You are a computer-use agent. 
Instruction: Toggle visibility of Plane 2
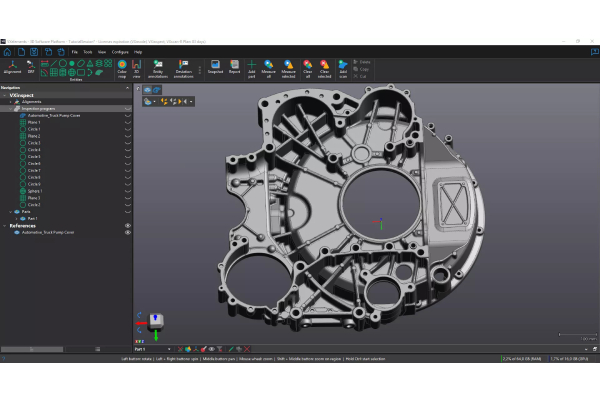pyautogui.click(x=128, y=136)
